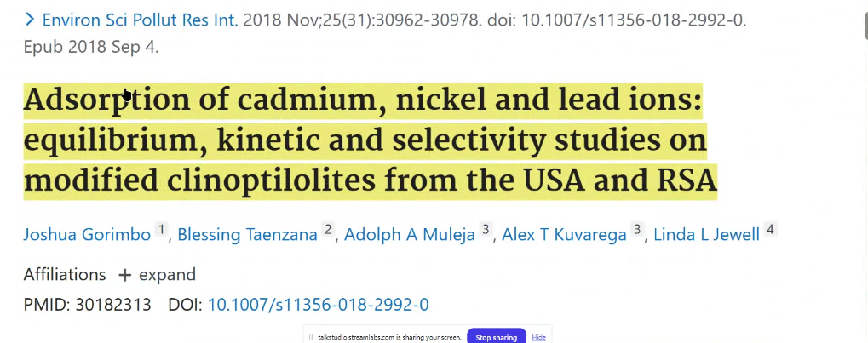Grab the drag handle on the sharing bar

coord(311,337)
